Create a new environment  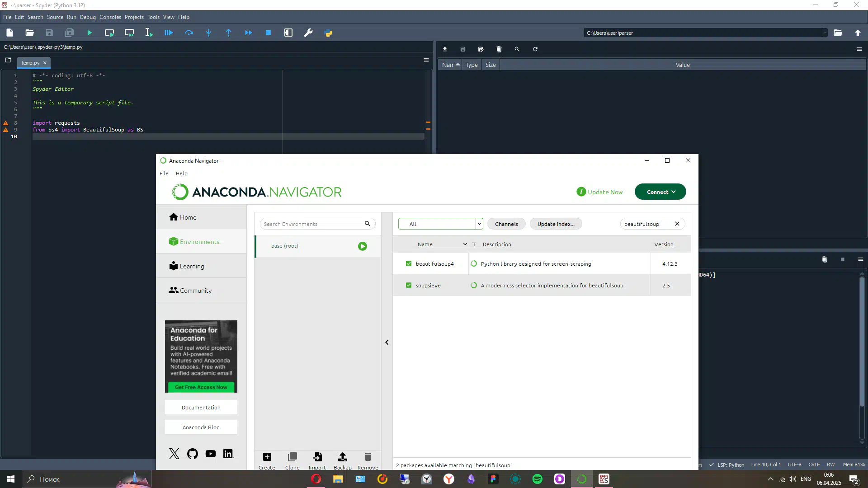point(267,461)
